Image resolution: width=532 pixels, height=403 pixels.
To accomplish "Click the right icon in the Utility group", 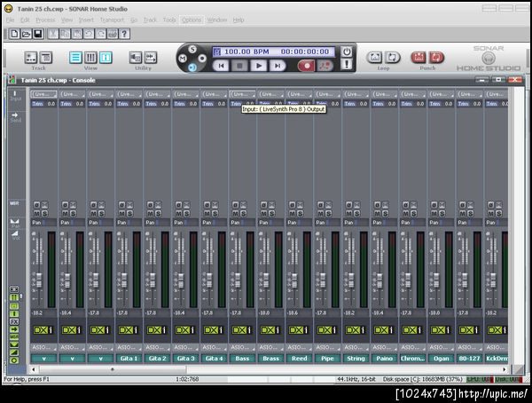I will (151, 58).
